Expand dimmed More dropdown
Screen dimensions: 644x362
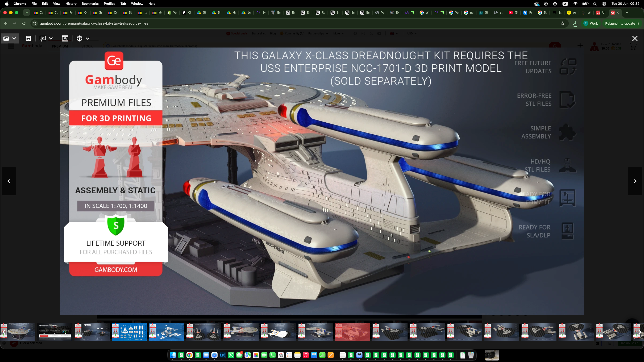(x=338, y=33)
